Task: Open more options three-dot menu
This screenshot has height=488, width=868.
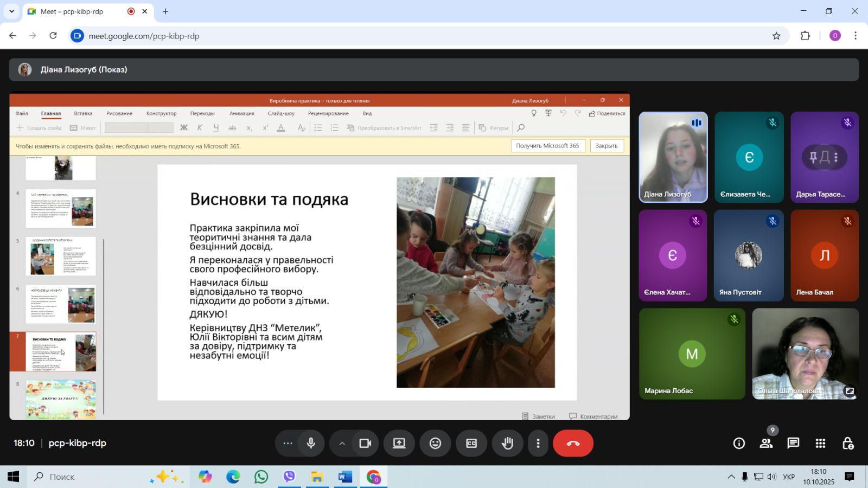Action: [x=538, y=444]
